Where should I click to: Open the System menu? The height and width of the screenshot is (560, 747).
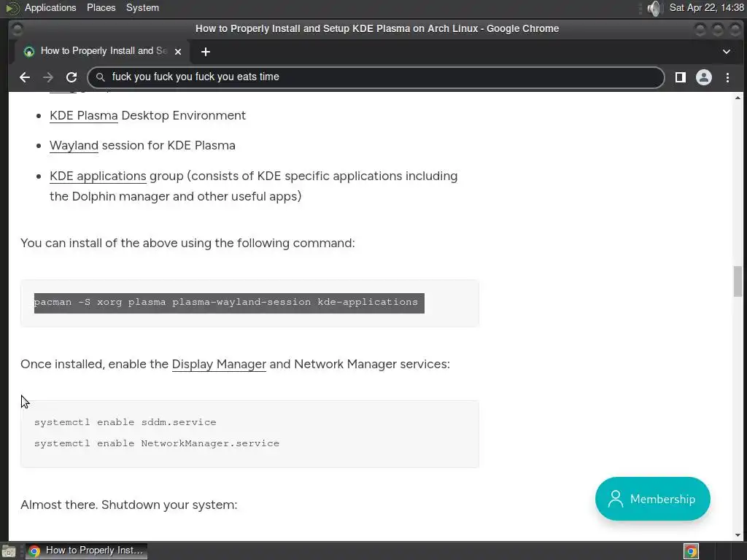pos(142,7)
